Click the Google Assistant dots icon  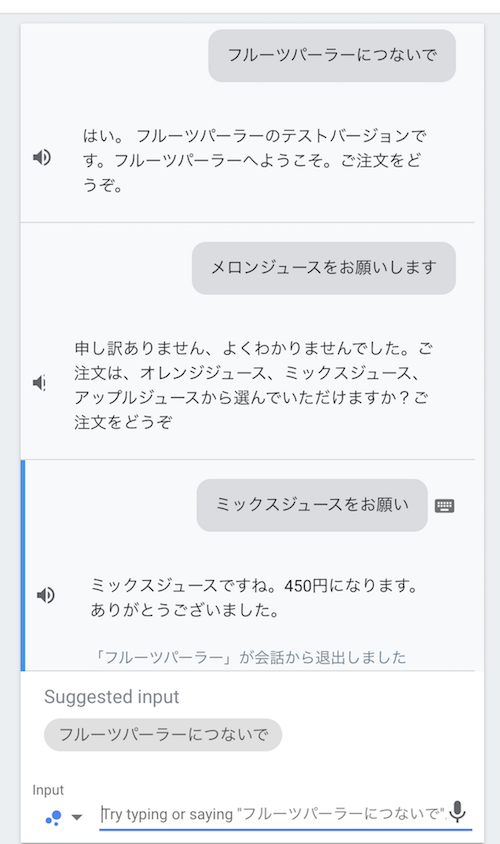tap(53, 818)
